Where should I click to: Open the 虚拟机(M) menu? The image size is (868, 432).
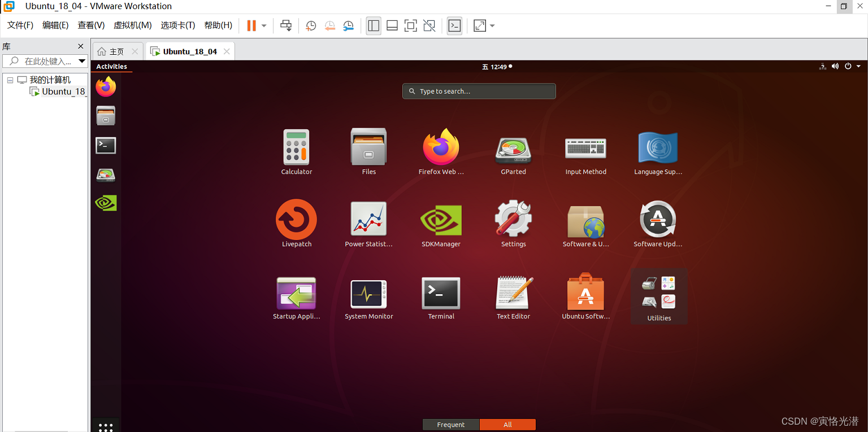tap(133, 25)
